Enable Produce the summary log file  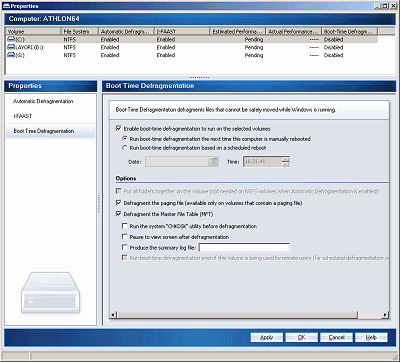125,247
